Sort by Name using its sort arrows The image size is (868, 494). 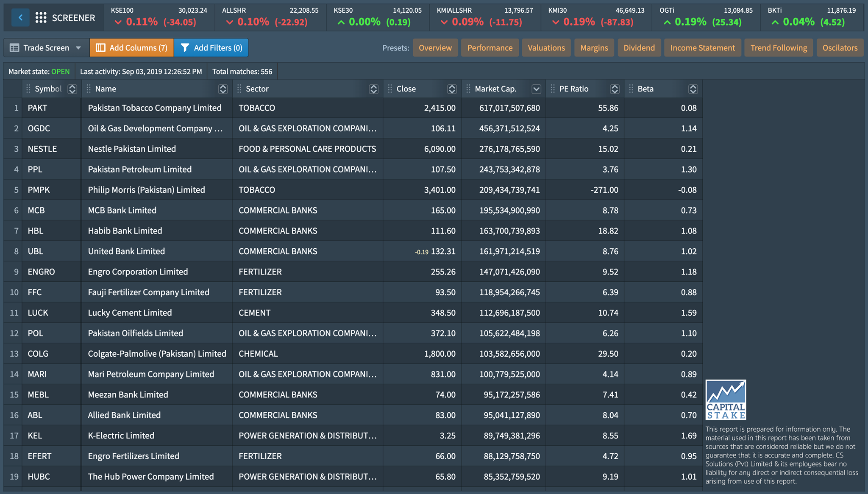223,89
